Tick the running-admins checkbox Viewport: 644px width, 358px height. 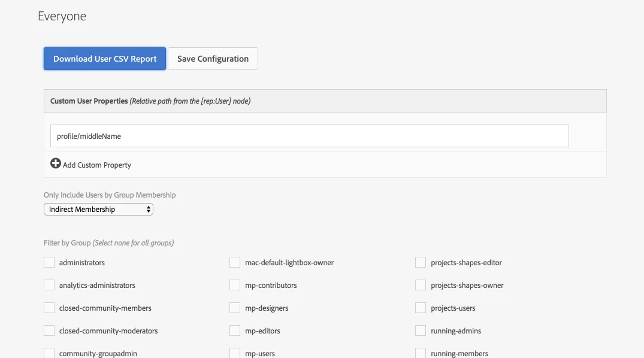tap(421, 330)
